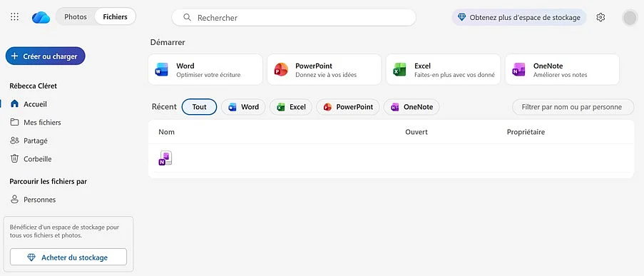Click Filtrer par nom ou par personne field

(x=573, y=107)
